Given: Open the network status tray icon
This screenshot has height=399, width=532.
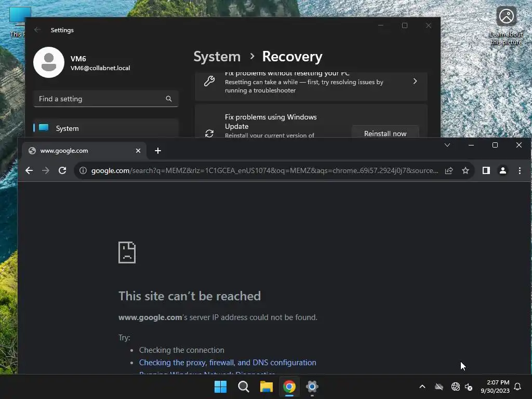Looking at the screenshot, I should coord(455,387).
